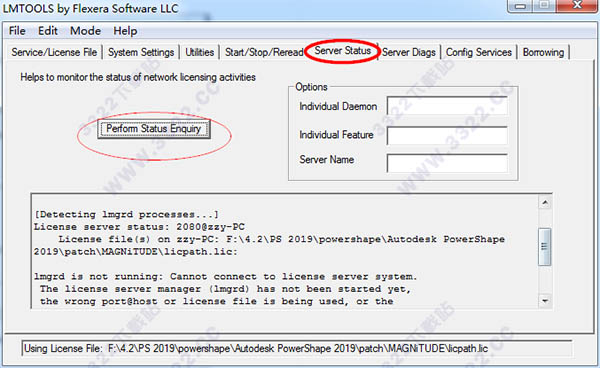
Task: Click 'lmgrd is not running' message line
Action: click(x=225, y=277)
